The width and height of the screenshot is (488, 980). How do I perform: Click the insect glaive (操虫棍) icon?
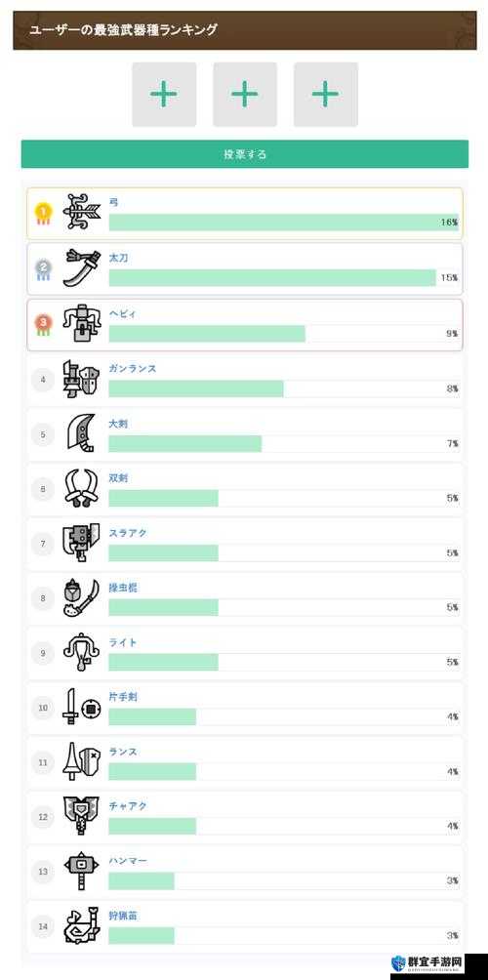[x=81, y=597]
